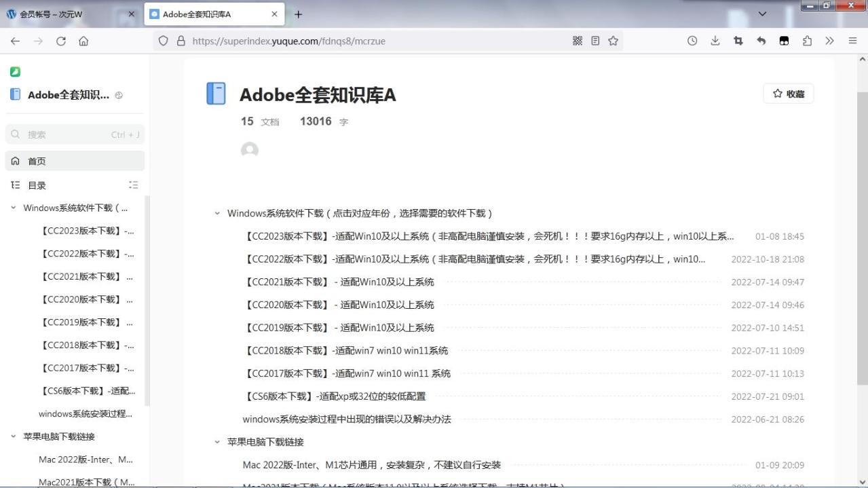
Task: Select sidebar item 【CC2023版本下载】
Action: [x=87, y=231]
